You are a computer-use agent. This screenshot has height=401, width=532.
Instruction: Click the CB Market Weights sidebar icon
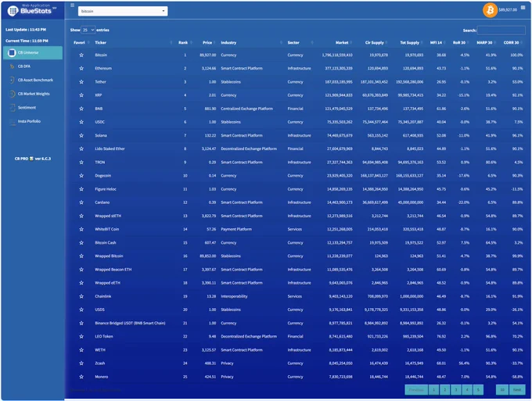[x=13, y=94]
